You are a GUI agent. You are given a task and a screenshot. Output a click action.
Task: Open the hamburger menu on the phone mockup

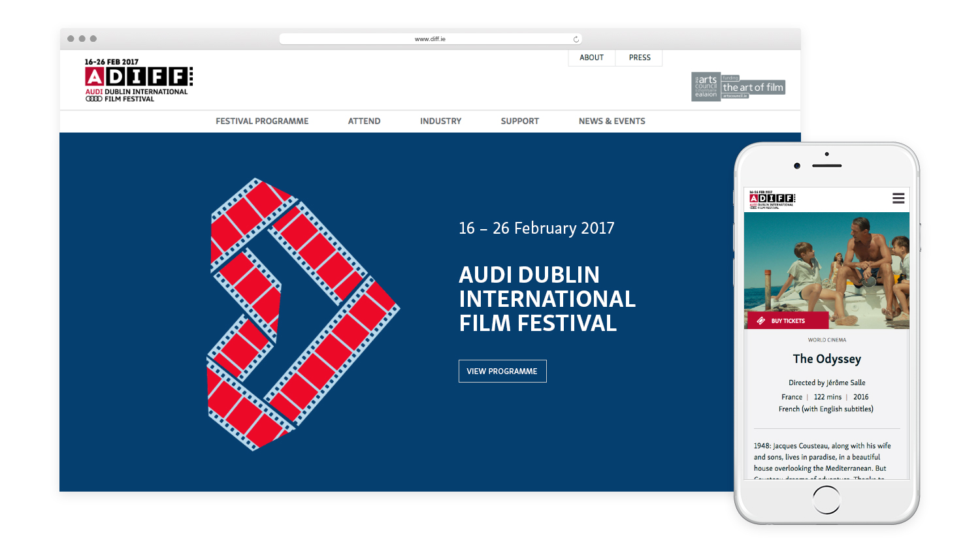coord(898,198)
